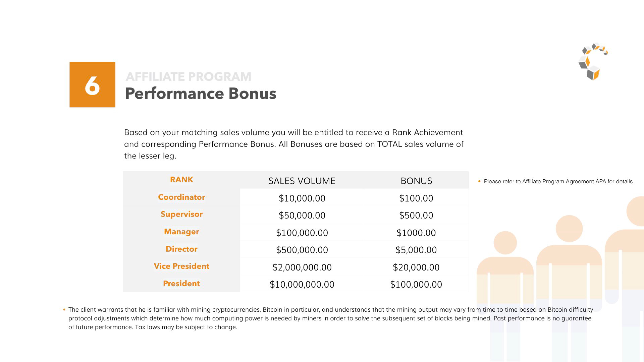Select the RANK column header

182,180
